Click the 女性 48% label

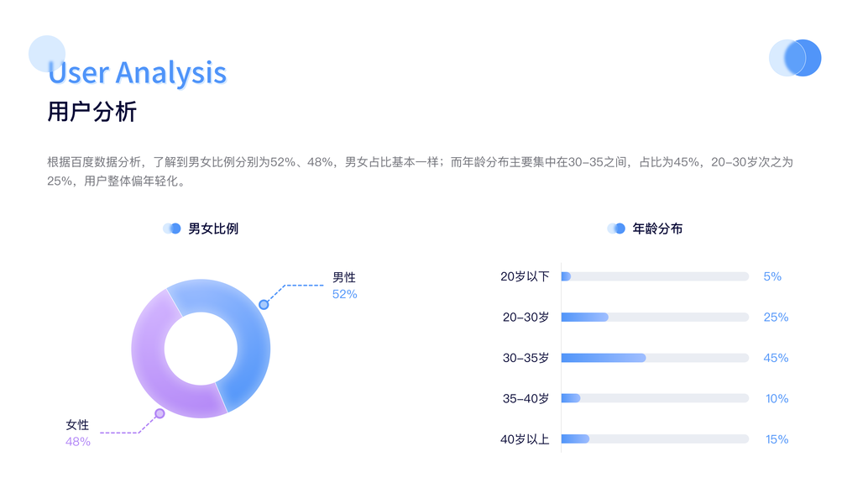pyautogui.click(x=77, y=433)
